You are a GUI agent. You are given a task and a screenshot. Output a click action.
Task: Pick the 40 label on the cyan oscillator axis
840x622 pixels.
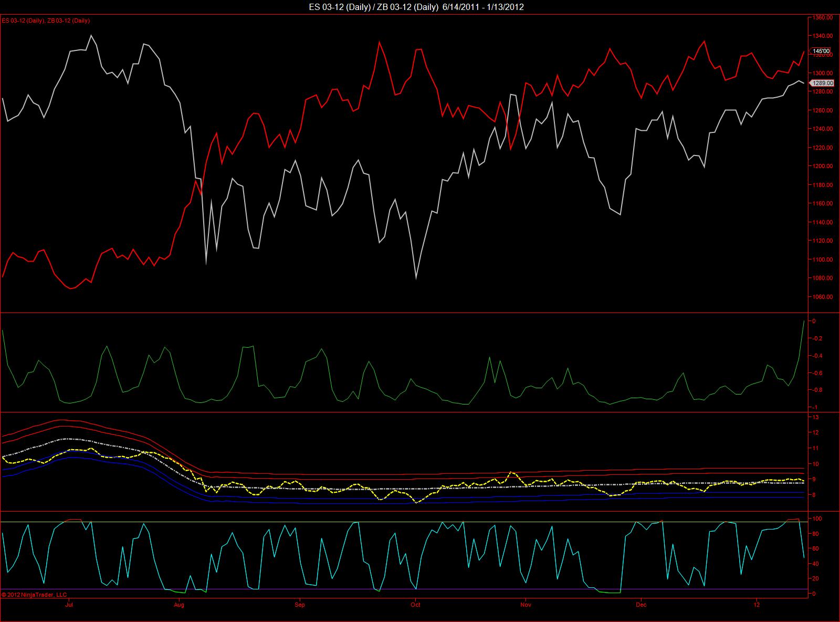tap(815, 564)
